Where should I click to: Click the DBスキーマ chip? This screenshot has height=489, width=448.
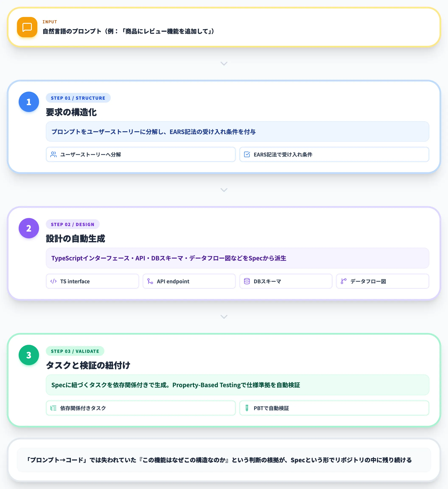click(286, 281)
